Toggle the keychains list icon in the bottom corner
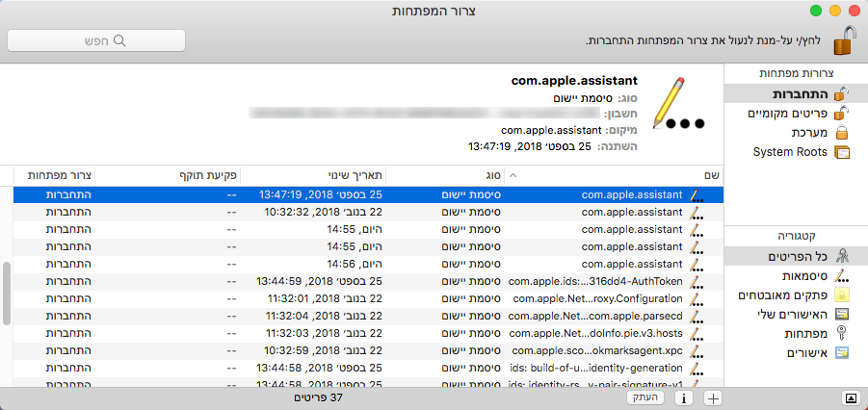Screen dimensions: 868x410 [x=850, y=397]
